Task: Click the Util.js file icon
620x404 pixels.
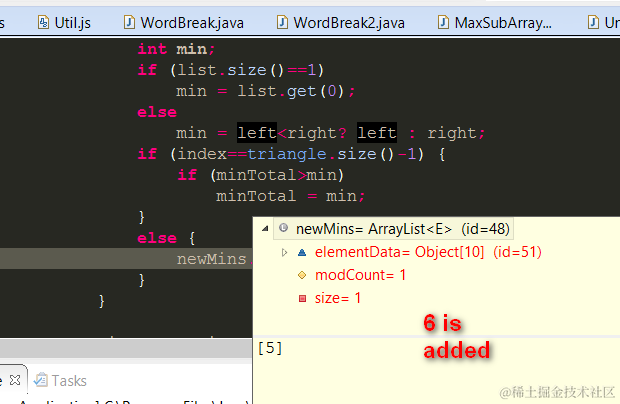Action: (43, 22)
